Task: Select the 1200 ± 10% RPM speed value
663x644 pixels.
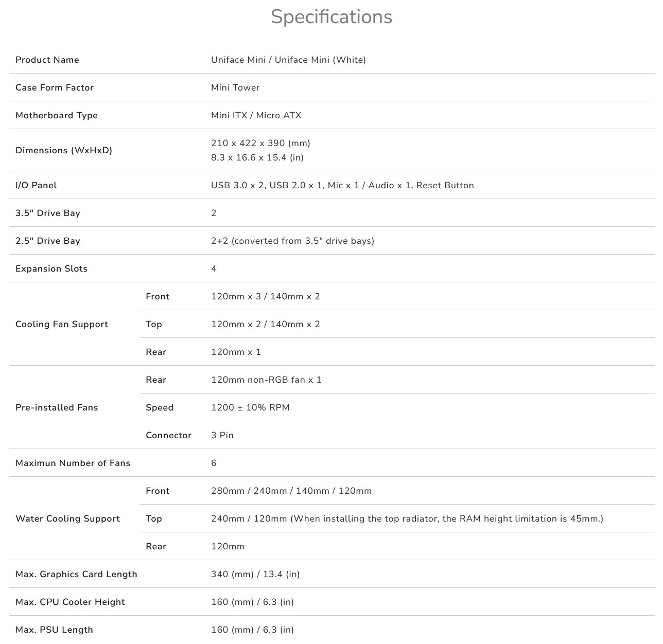Action: 250,407
